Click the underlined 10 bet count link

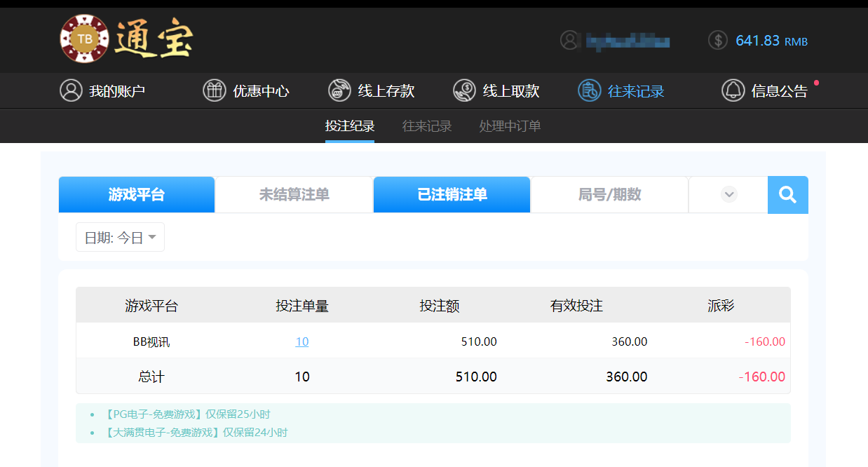301,341
